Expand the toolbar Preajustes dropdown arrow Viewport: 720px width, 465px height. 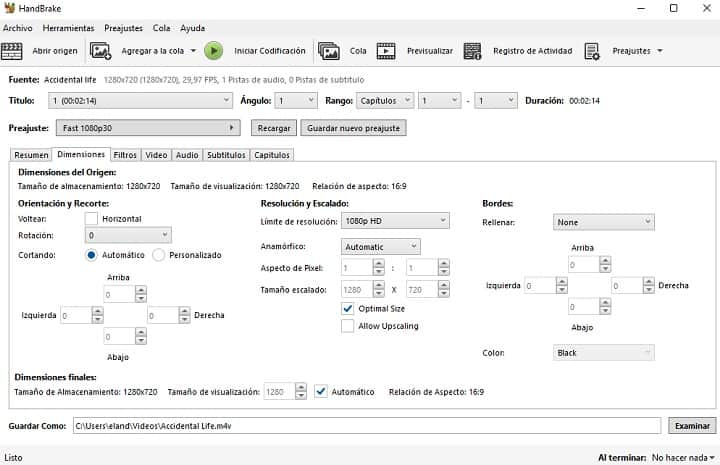(660, 51)
